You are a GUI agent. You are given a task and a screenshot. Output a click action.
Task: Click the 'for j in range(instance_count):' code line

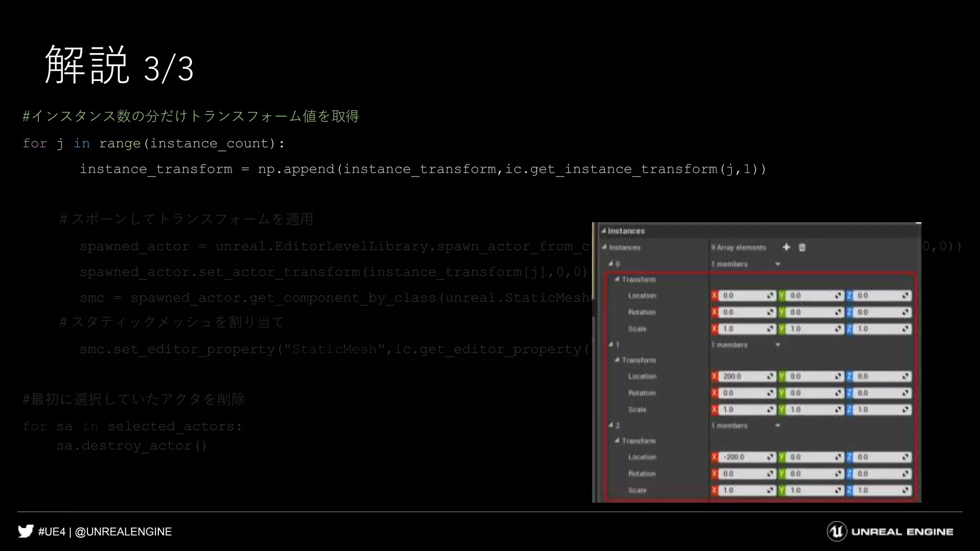[x=154, y=143]
